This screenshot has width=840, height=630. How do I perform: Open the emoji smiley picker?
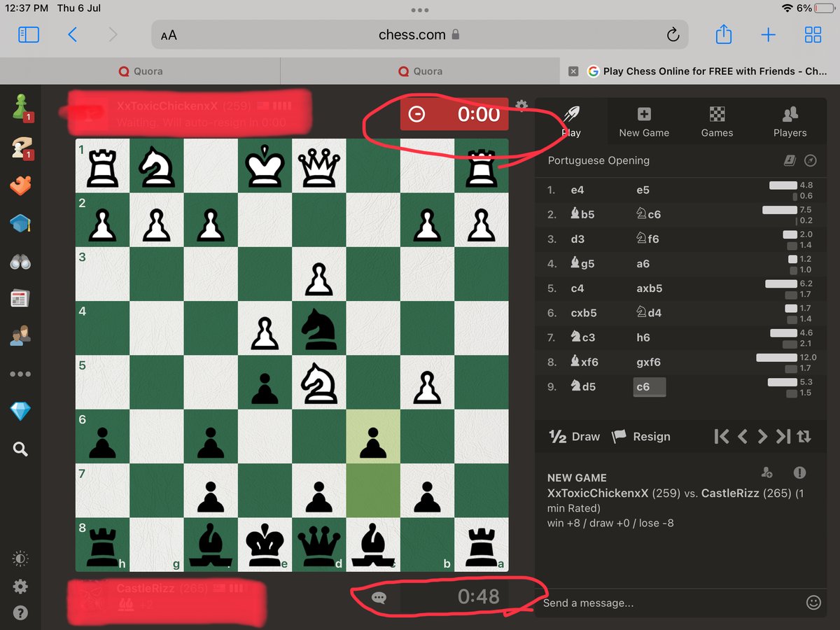pos(813,602)
